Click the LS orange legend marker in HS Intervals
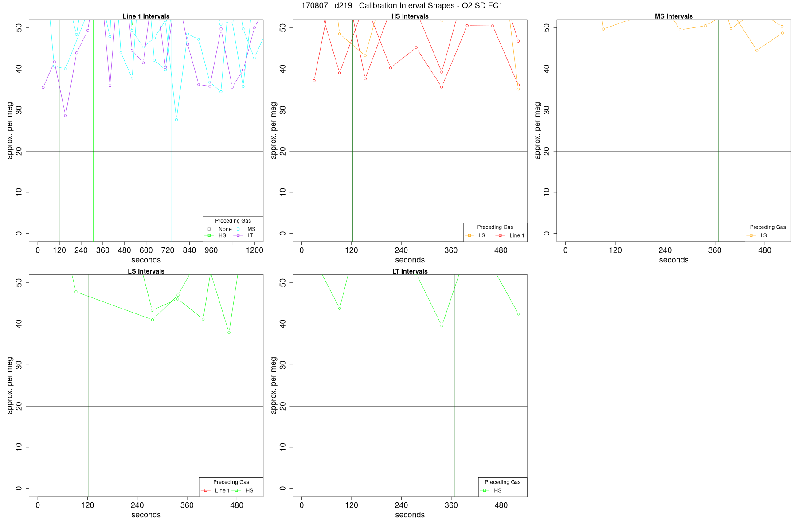 click(x=469, y=235)
